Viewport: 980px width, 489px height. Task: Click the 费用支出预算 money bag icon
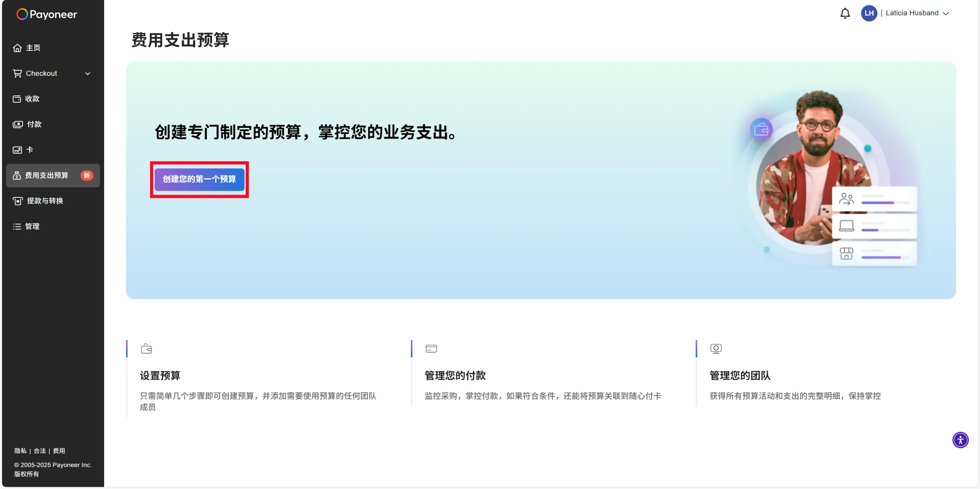[x=17, y=175]
